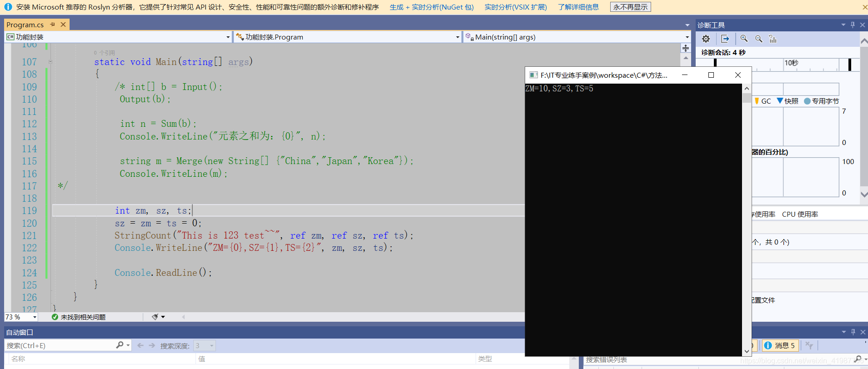Click the error list search magnifier icon
Image resolution: width=868 pixels, height=369 pixels.
pos(858,359)
